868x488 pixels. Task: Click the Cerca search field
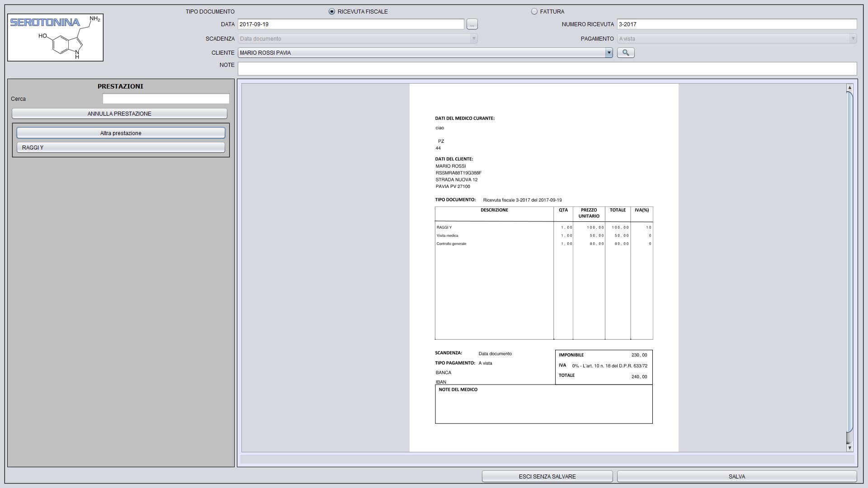166,99
